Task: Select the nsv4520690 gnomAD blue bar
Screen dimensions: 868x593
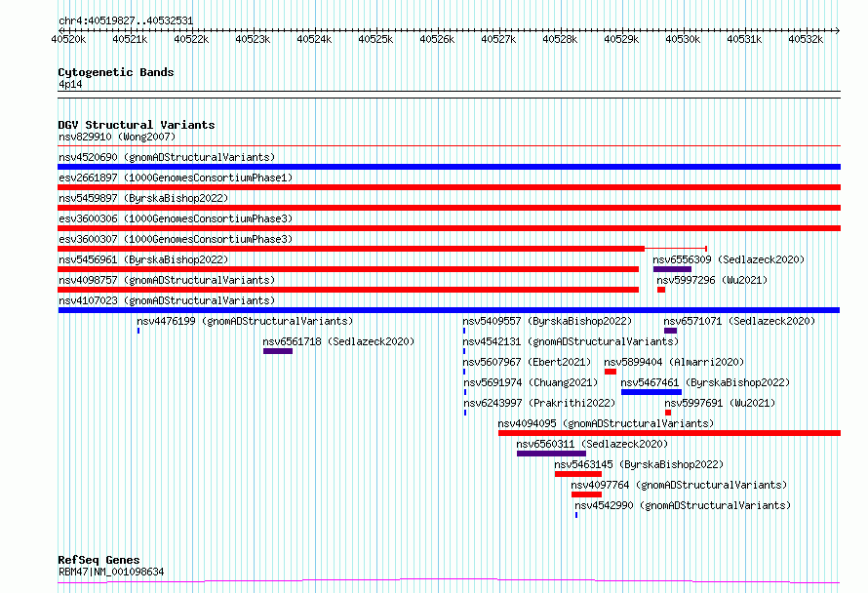Action: tap(449, 167)
